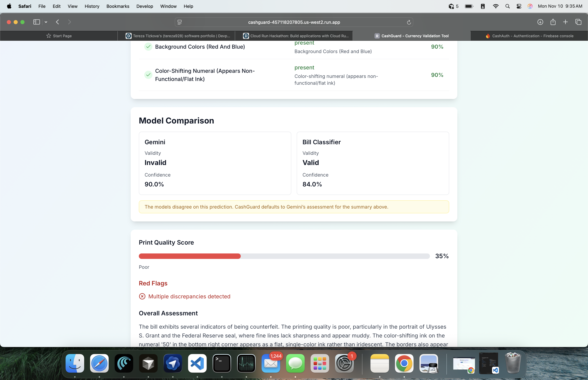The image size is (588, 380).
Task: Reload the page with the refresh icon
Action: point(409,22)
